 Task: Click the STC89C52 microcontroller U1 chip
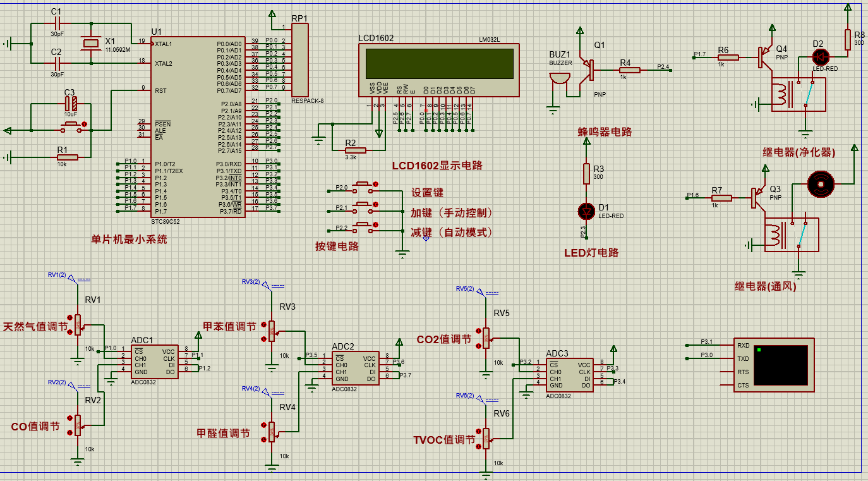(x=198, y=126)
